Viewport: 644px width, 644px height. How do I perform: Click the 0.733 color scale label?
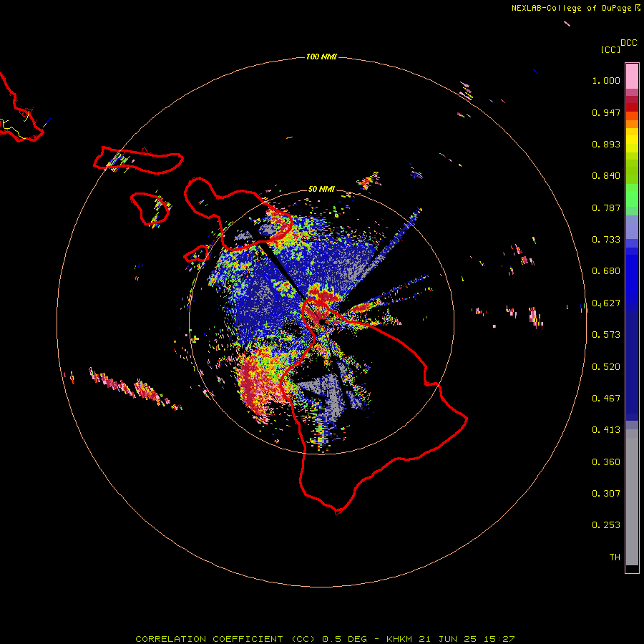(x=606, y=240)
